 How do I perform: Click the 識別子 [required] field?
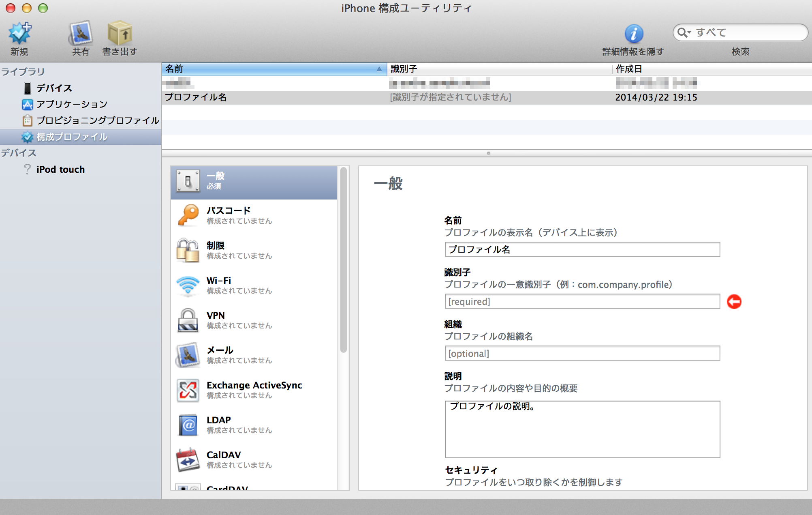click(x=582, y=301)
